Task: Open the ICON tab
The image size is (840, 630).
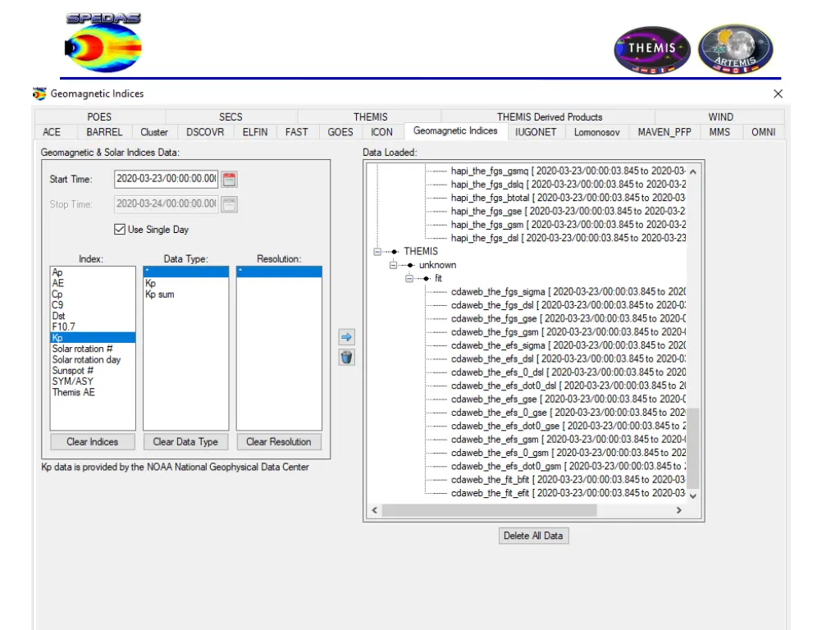Action: pos(382,132)
